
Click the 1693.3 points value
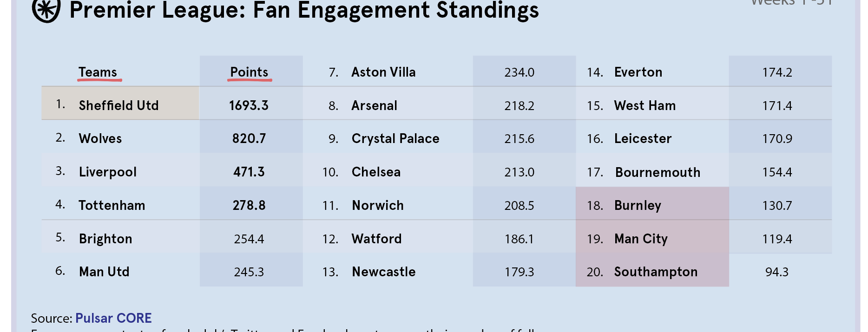(249, 105)
